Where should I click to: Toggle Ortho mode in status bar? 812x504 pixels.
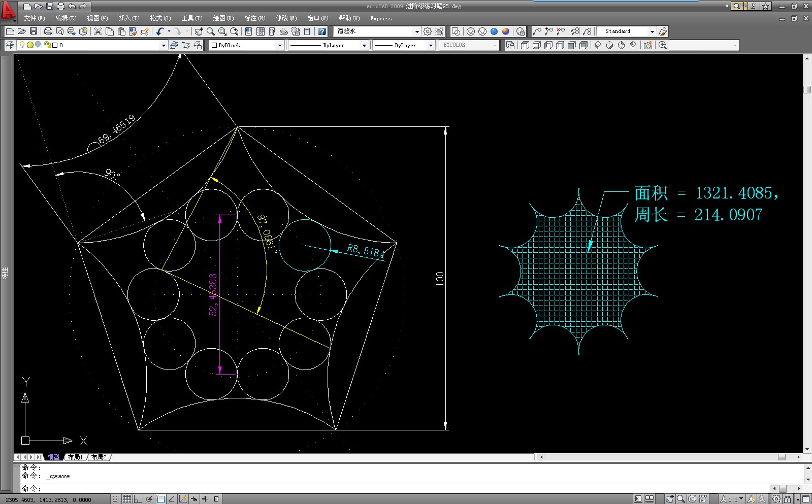pyautogui.click(x=138, y=499)
